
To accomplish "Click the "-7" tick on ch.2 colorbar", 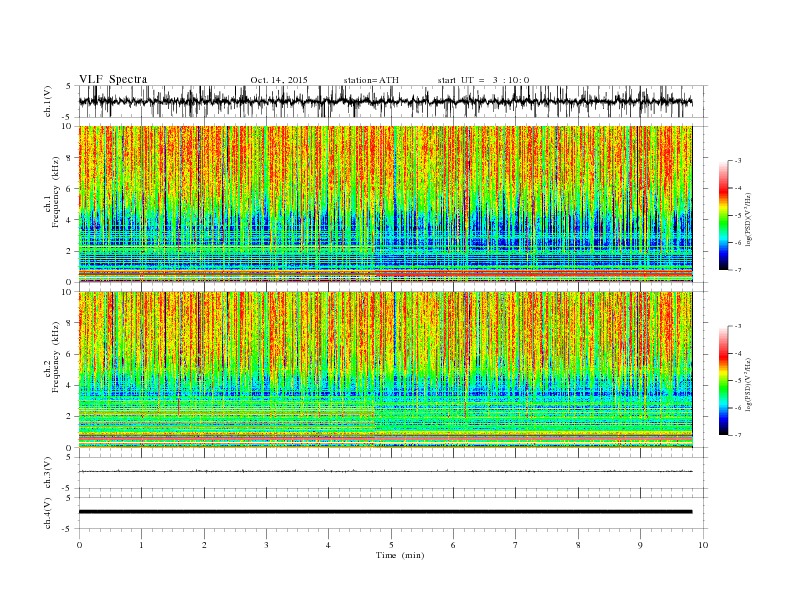I will 738,435.
